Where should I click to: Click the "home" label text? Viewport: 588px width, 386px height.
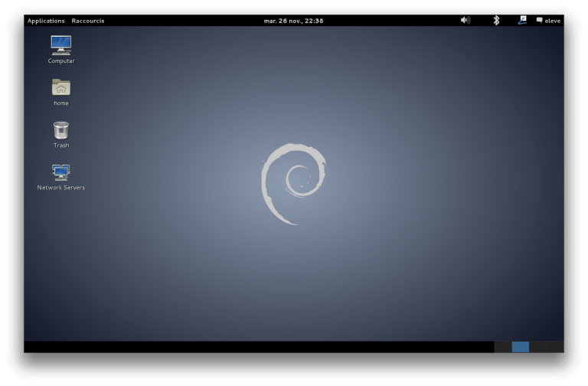point(61,103)
